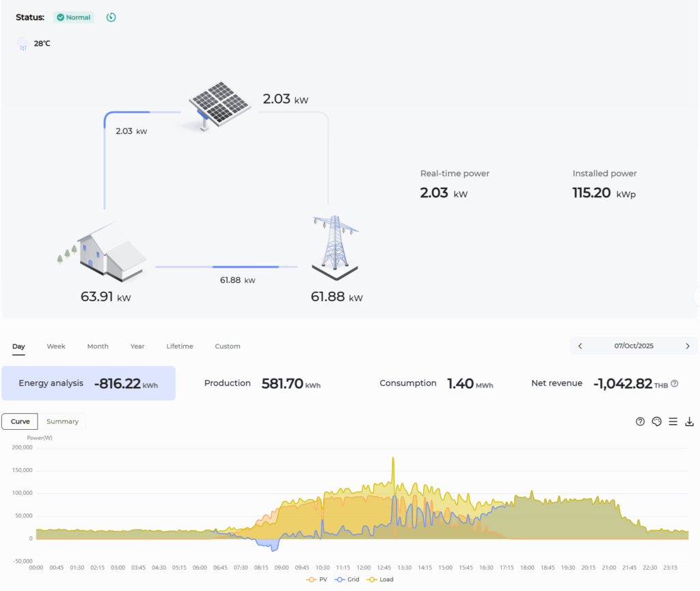Image resolution: width=700 pixels, height=591 pixels.
Task: Toggle Load series in chart legend
Action: click(383, 579)
